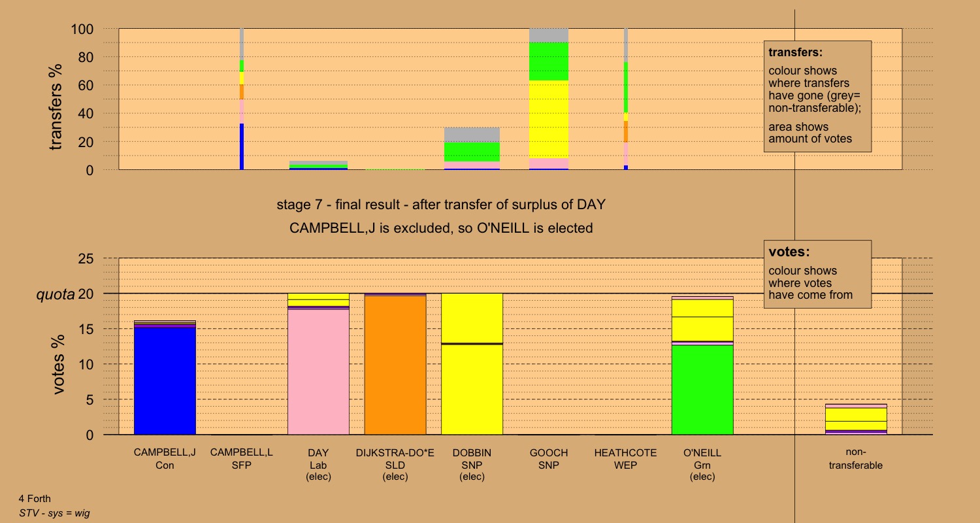Click the thin transfers bar above HEATHCOTE

[x=626, y=98]
